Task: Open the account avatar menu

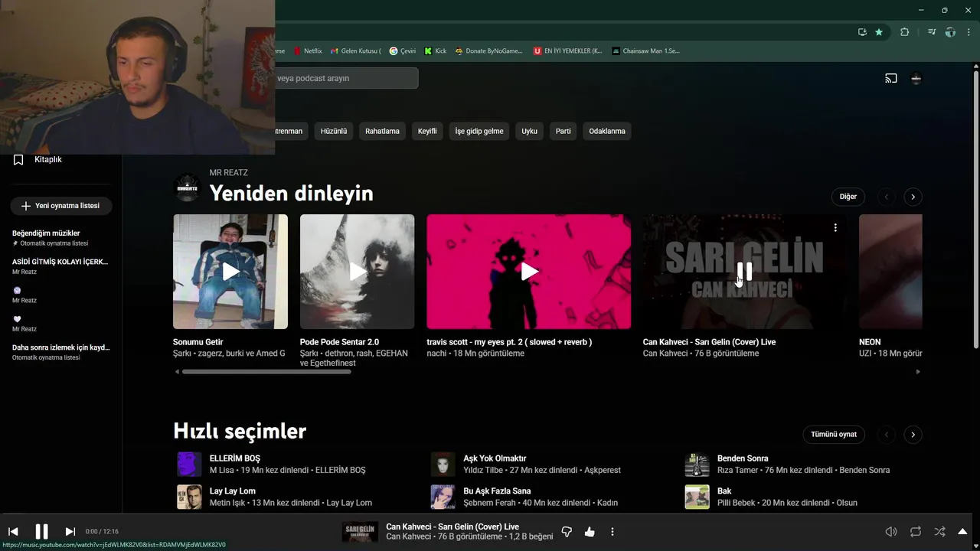Action: [x=916, y=78]
